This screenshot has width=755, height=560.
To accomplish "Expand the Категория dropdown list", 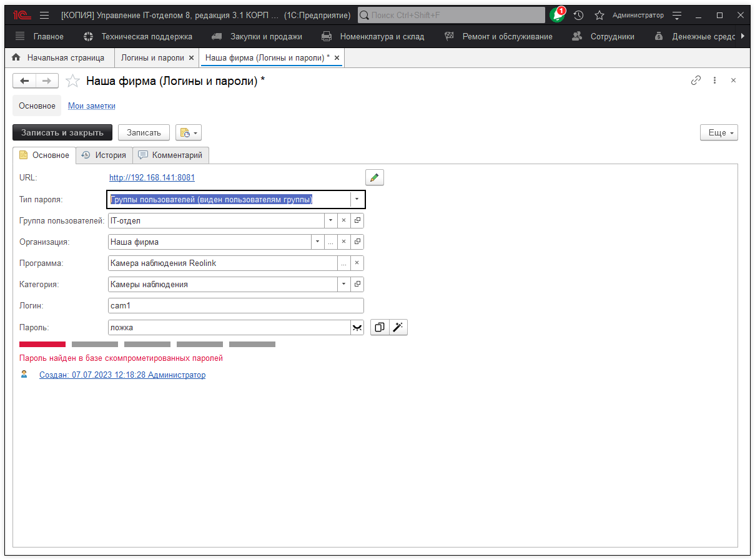I will [343, 285].
